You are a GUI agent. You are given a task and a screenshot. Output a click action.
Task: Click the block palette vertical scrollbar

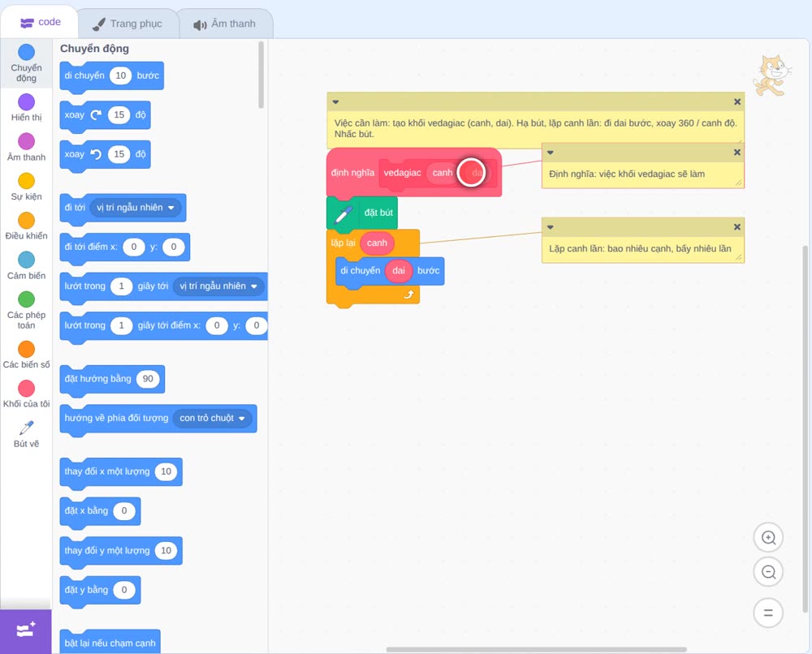click(261, 75)
